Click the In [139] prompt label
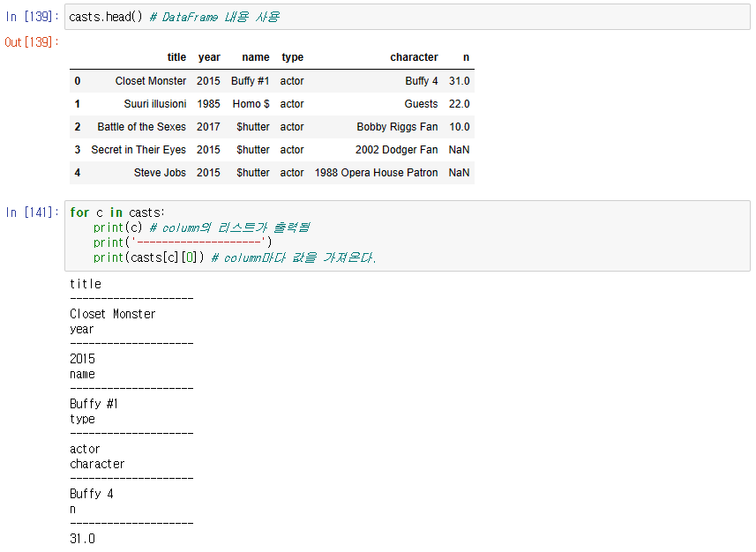The width and height of the screenshot is (756, 552). tap(32, 17)
